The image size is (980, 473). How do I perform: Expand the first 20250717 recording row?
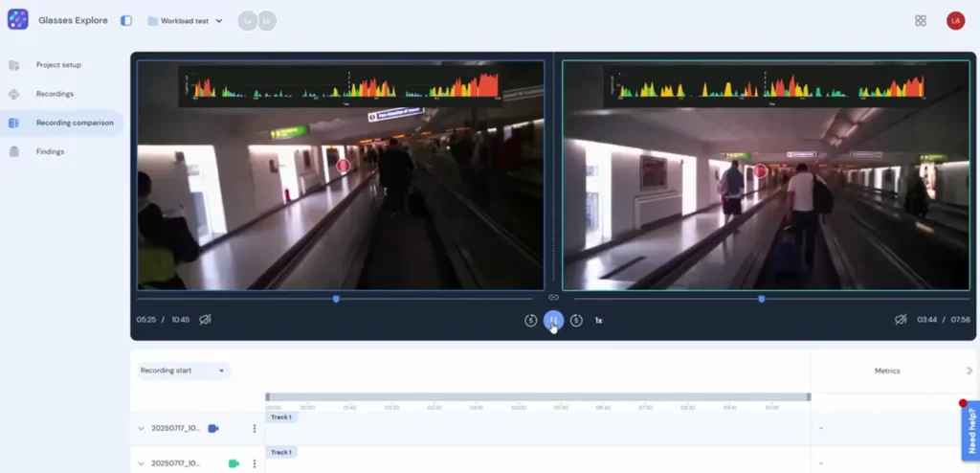click(141, 429)
